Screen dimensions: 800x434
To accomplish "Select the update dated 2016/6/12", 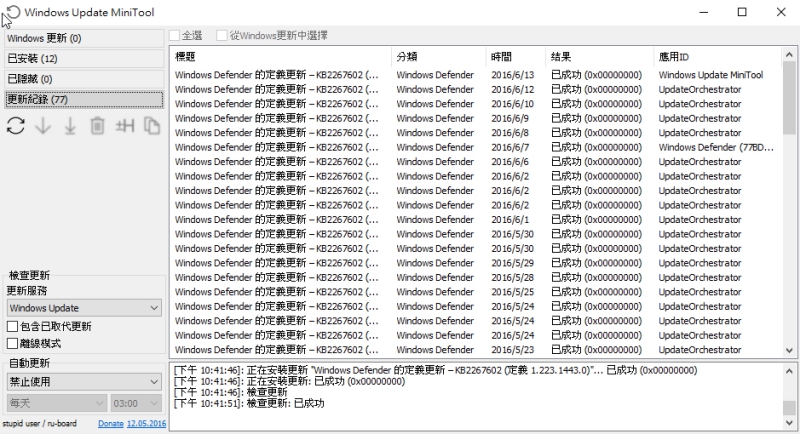I will point(476,89).
